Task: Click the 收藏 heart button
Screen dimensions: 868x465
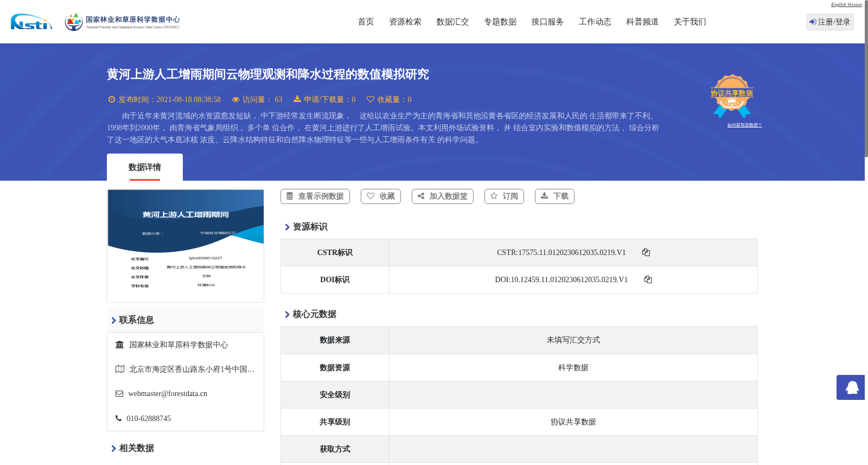Action: pos(381,196)
